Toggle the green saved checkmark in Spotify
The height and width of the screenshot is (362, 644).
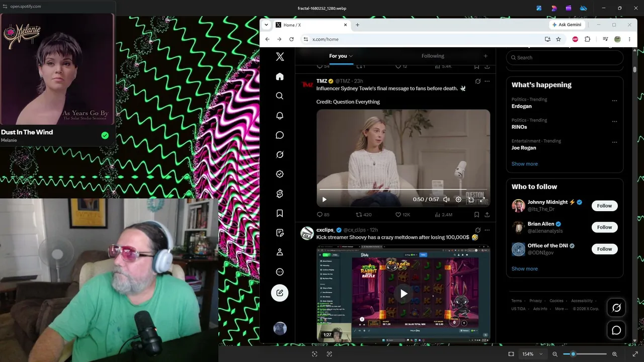(105, 135)
